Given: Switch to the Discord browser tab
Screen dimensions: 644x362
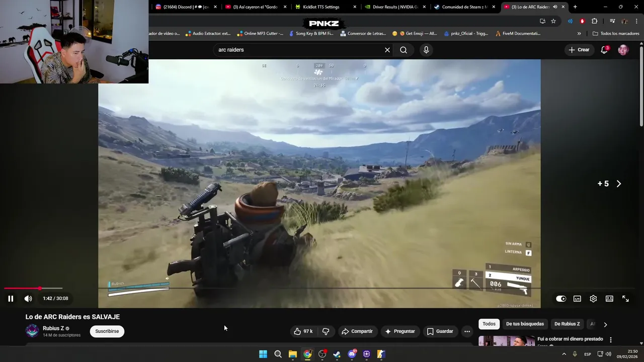Looking at the screenshot, I should 186,7.
